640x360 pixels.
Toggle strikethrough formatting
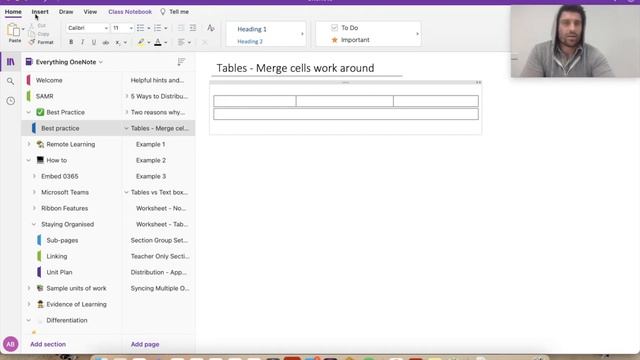tap(105, 42)
